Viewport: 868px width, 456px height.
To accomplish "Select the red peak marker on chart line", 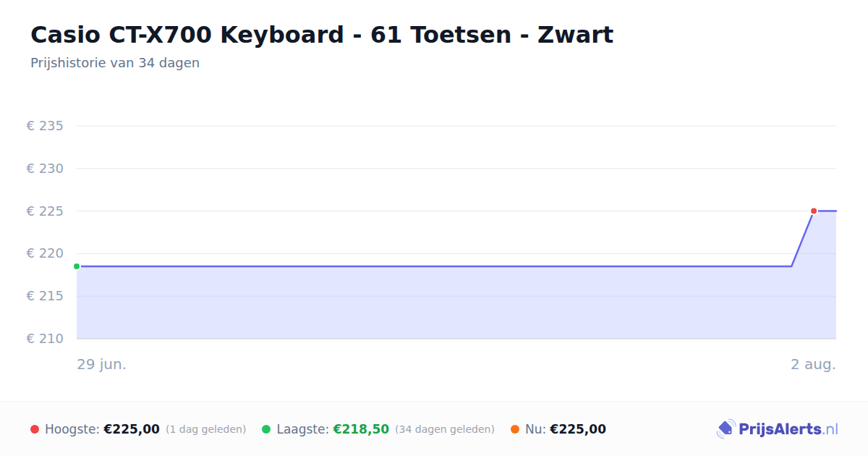I will (x=814, y=211).
